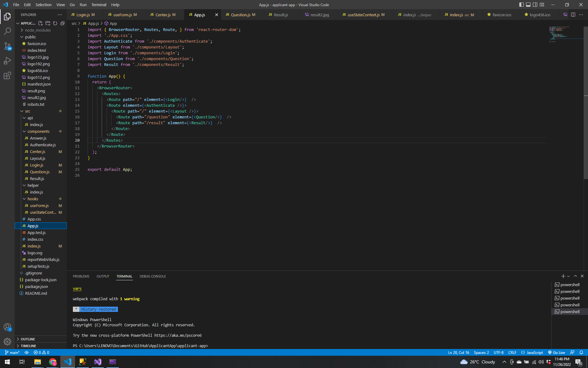The image size is (588, 368).
Task: Refresh the Explorer file list
Action: pos(55,23)
